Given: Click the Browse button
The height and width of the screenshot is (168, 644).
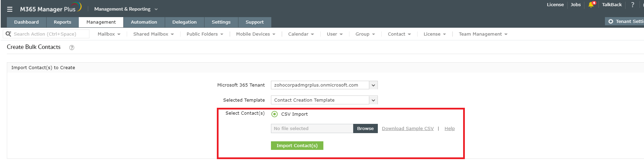Looking at the screenshot, I should (365, 129).
